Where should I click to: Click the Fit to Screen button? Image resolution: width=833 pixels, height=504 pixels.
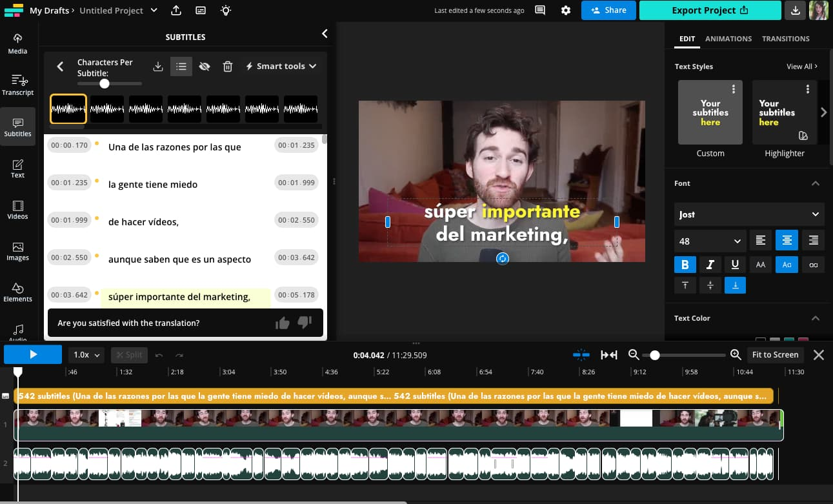[x=775, y=354]
